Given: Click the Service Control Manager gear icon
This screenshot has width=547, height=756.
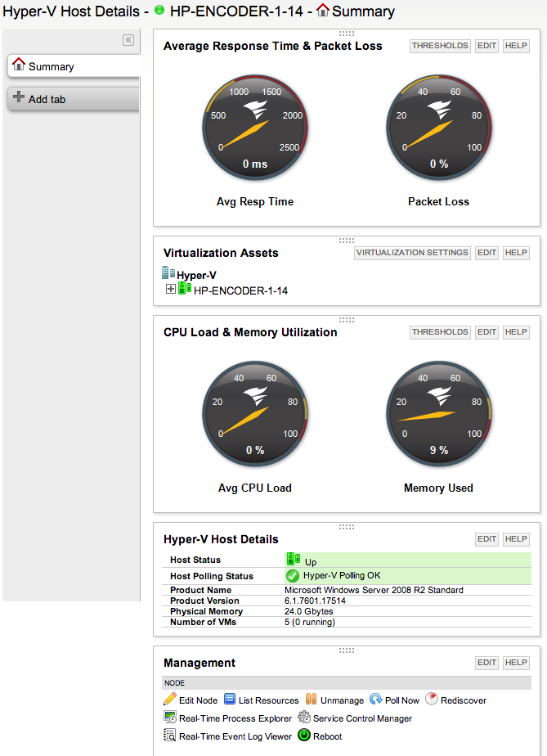Looking at the screenshot, I should point(304,717).
